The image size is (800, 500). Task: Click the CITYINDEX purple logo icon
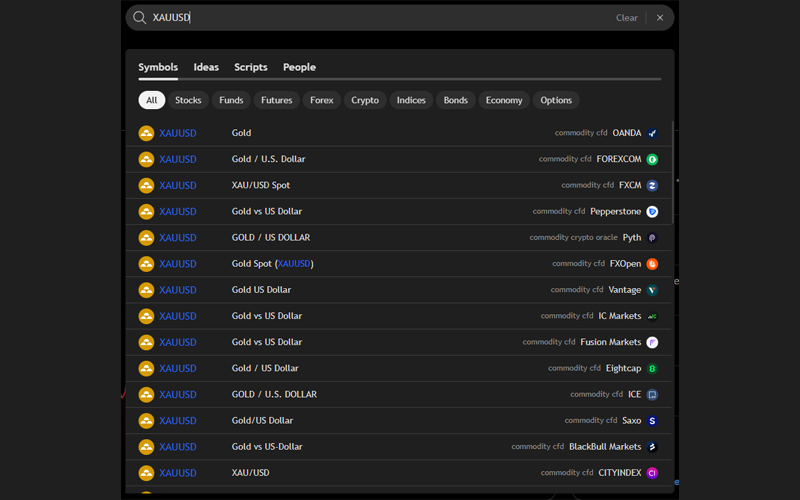coord(652,473)
